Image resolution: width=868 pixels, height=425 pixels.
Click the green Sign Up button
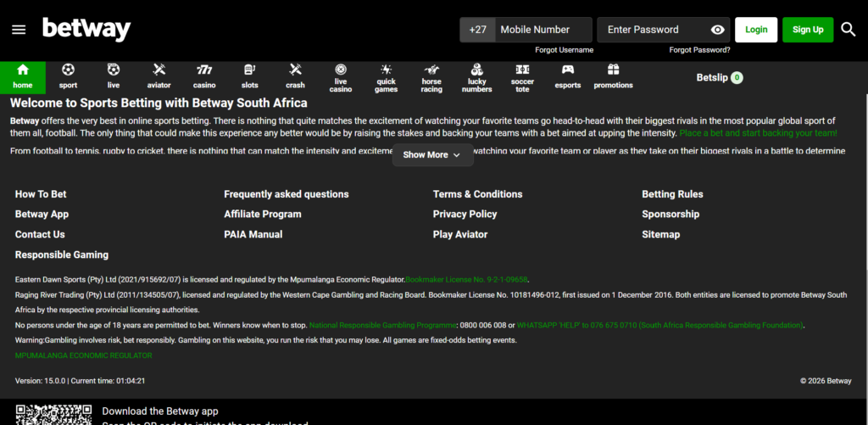pyautogui.click(x=808, y=30)
